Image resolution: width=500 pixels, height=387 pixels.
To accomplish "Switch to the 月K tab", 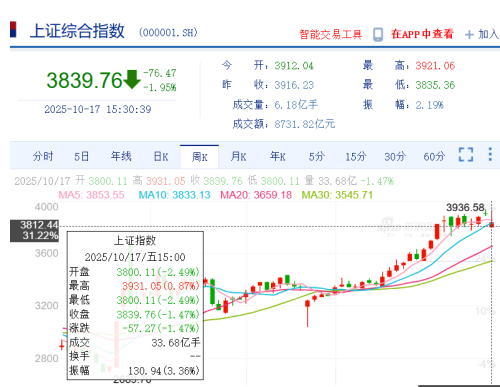I will pos(238,156).
